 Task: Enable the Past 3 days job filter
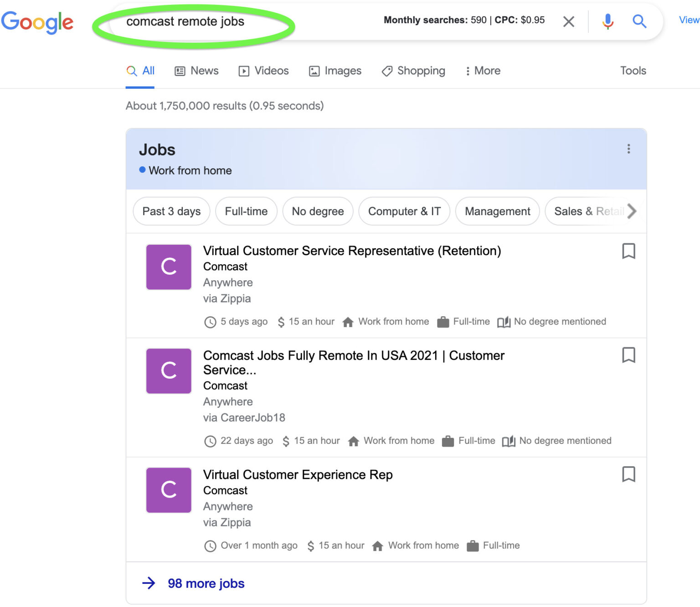(x=171, y=211)
